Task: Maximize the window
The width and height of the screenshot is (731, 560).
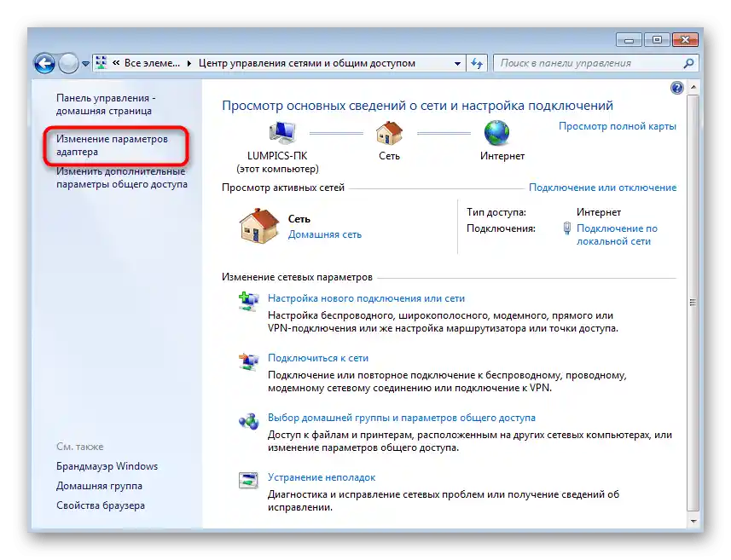Action: coord(657,40)
